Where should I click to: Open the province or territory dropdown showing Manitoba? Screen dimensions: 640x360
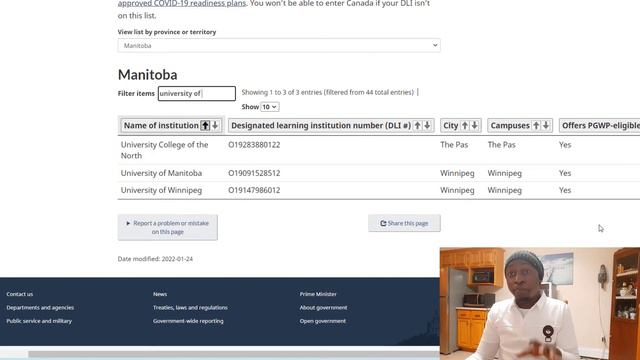pyautogui.click(x=279, y=45)
